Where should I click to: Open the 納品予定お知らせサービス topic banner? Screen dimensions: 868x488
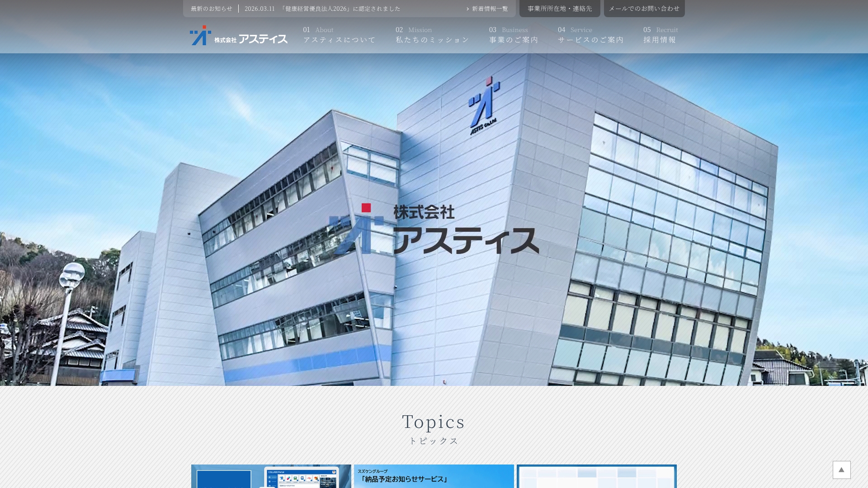[x=434, y=476]
